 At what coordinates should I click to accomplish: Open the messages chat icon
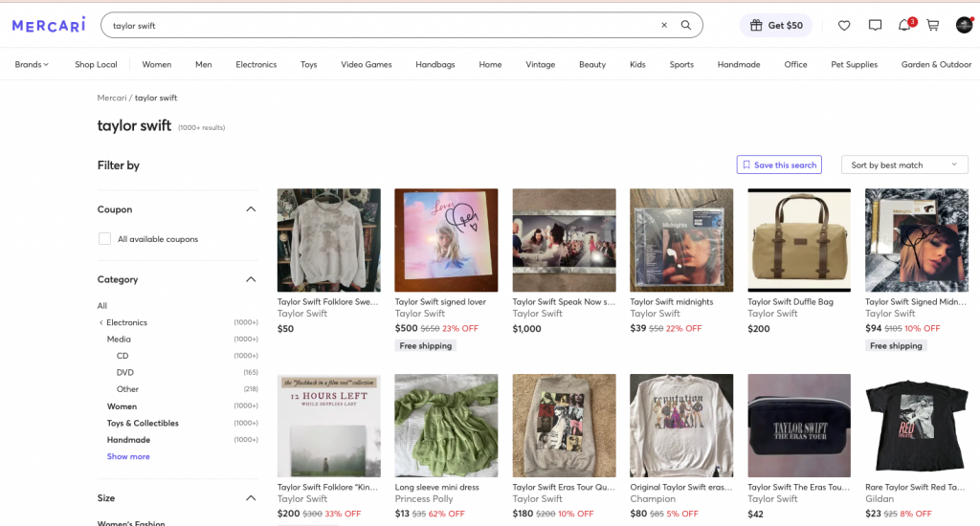pos(875,26)
